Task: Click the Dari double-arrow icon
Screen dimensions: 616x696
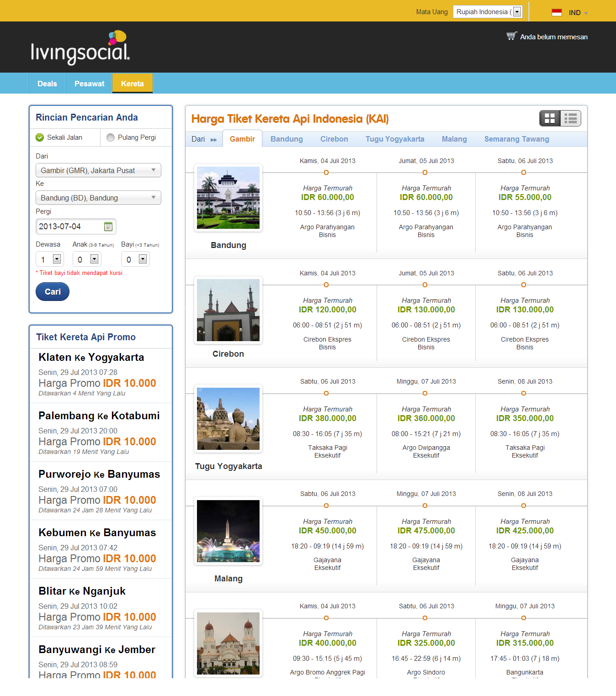Action: coord(213,139)
